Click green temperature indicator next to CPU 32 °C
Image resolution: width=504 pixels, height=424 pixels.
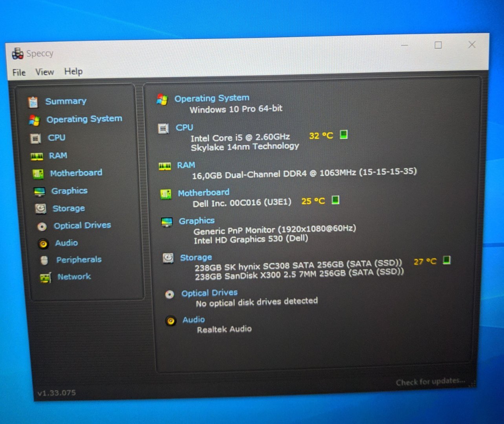pyautogui.click(x=344, y=135)
